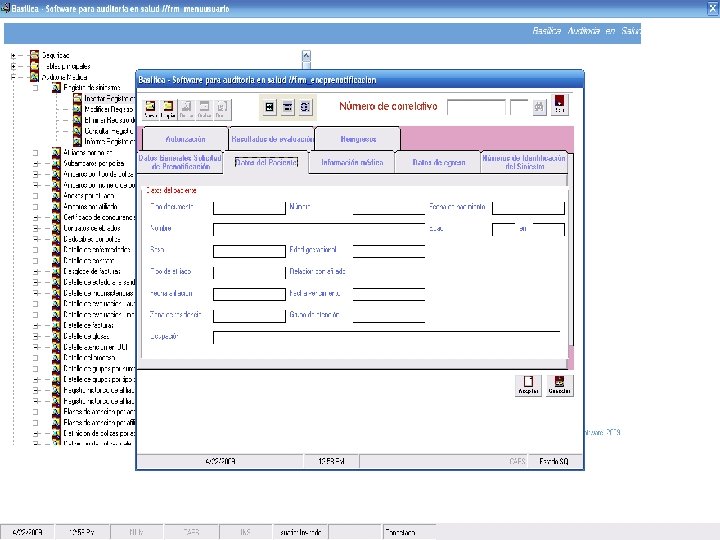Open the Datos de egreso tab
Image resolution: width=720 pixels, height=540 pixels.
pos(438,163)
